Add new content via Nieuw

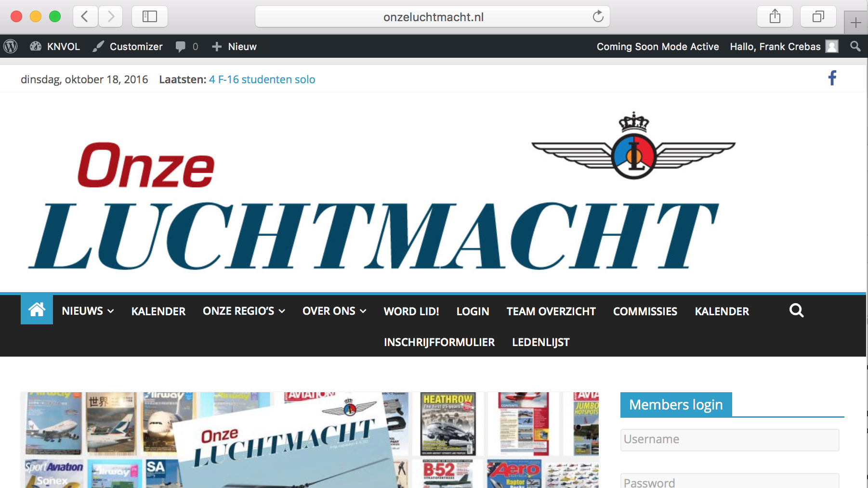(x=235, y=47)
